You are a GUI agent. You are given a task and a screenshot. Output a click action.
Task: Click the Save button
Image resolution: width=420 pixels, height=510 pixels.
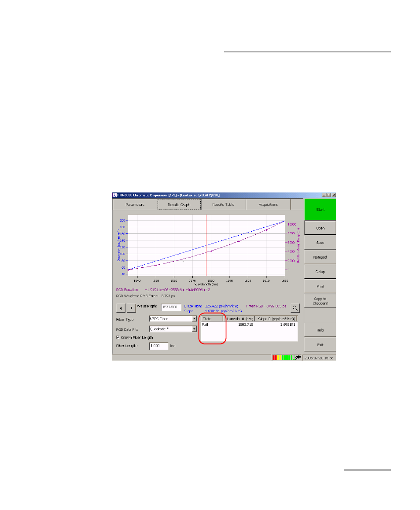320,243
